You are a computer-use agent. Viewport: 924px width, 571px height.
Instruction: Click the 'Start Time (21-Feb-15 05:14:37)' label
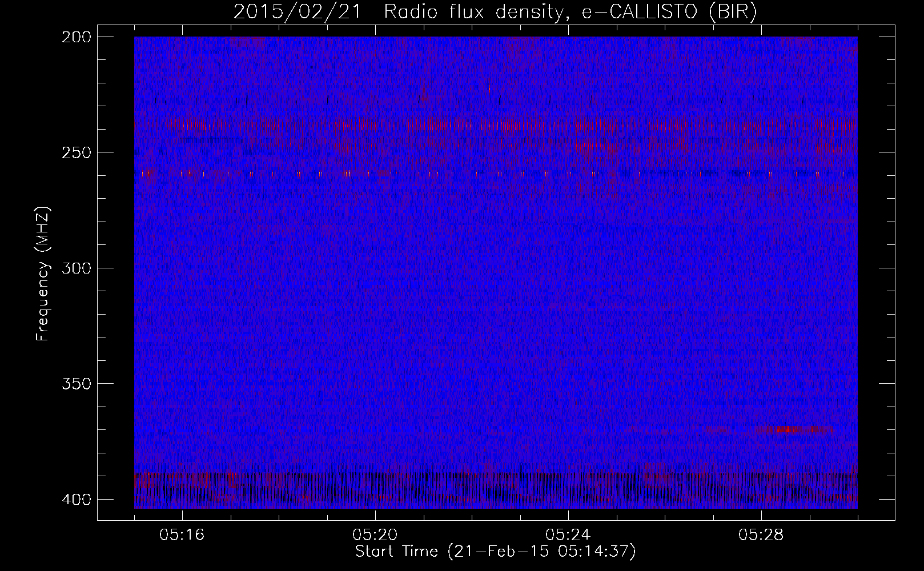(495, 552)
